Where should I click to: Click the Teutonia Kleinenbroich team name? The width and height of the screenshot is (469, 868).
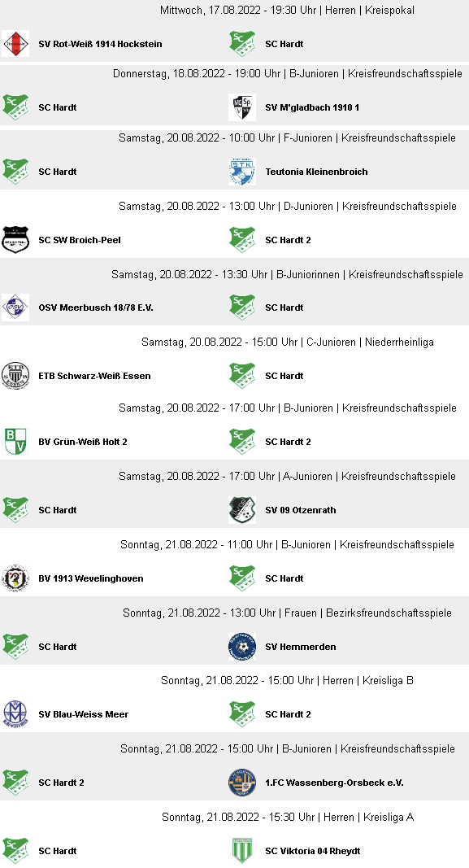(x=316, y=172)
